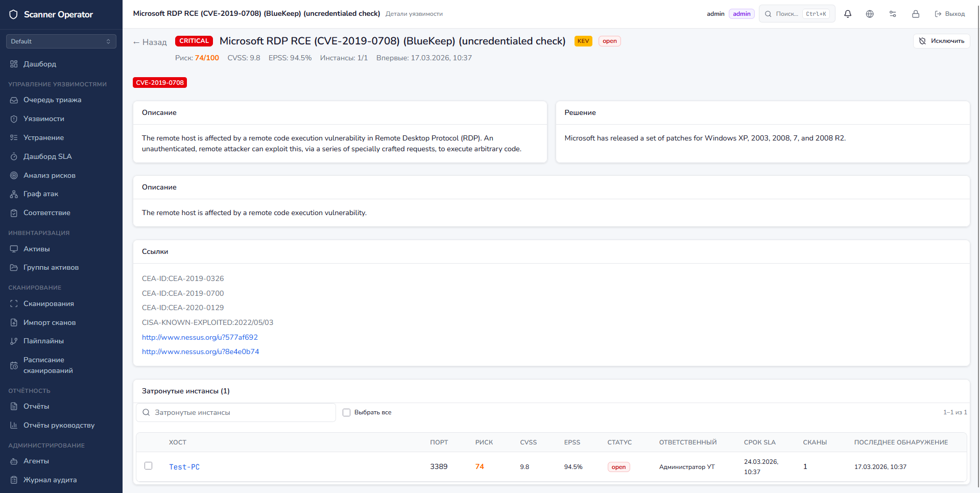Click the Администратор УТ responsible cell
The height and width of the screenshot is (493, 980).
(x=687, y=467)
